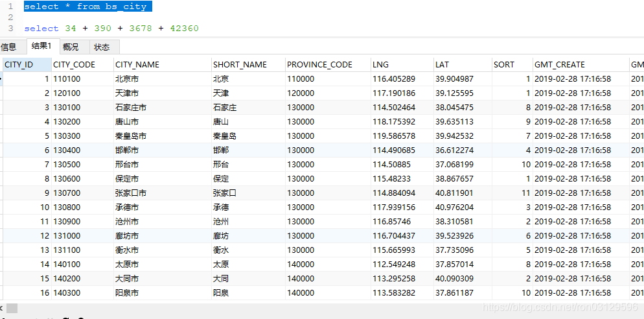Click the horizontal scrollbar thumb
This screenshot has height=319, width=644.
[12, 309]
